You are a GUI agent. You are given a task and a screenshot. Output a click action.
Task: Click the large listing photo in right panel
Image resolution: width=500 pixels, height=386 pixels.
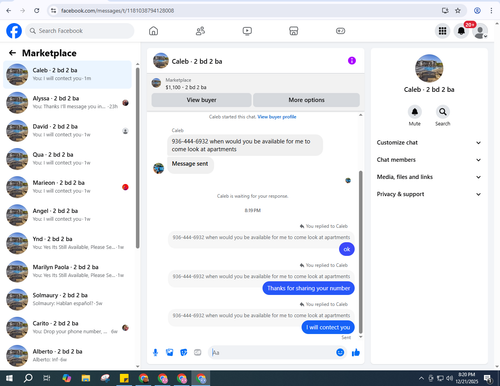tap(429, 68)
